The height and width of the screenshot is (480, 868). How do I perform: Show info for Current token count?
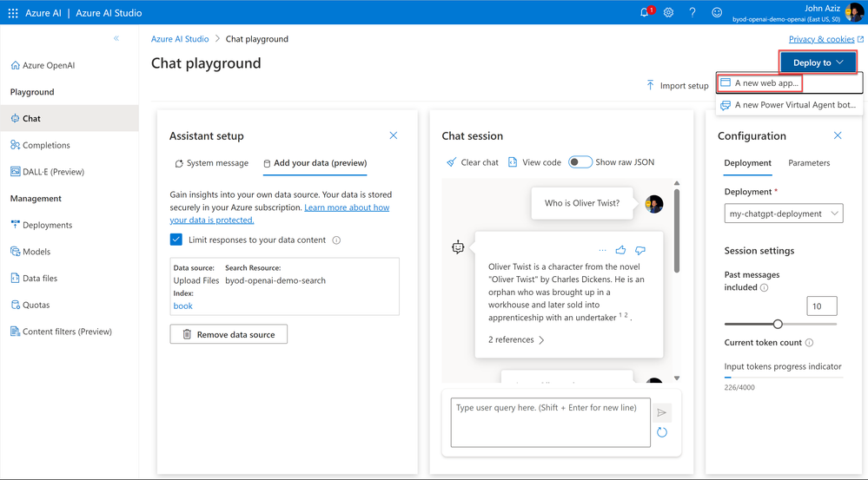[x=809, y=343]
